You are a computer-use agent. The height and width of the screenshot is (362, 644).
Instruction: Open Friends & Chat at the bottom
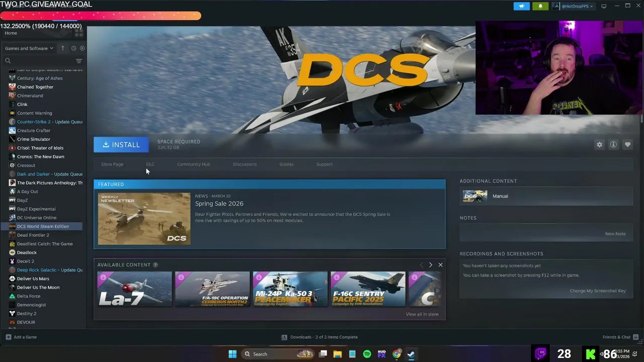click(620, 337)
